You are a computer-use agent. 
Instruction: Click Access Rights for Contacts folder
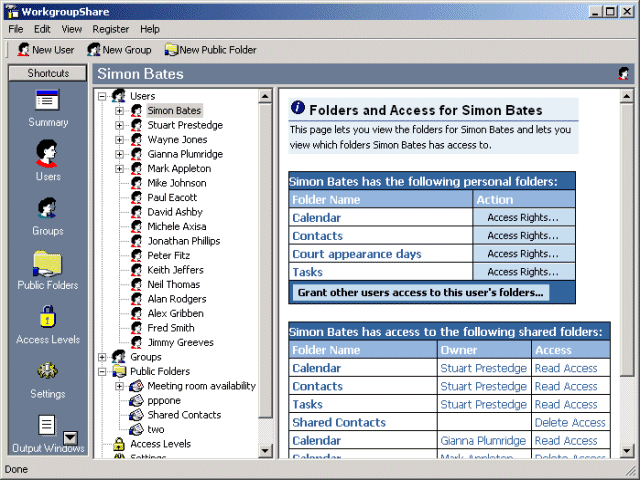coord(523,236)
